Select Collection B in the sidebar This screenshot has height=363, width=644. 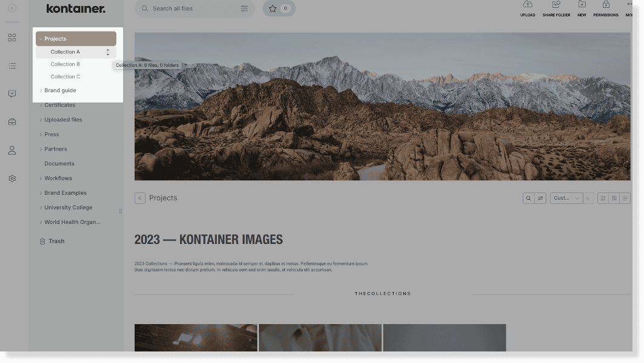65,64
